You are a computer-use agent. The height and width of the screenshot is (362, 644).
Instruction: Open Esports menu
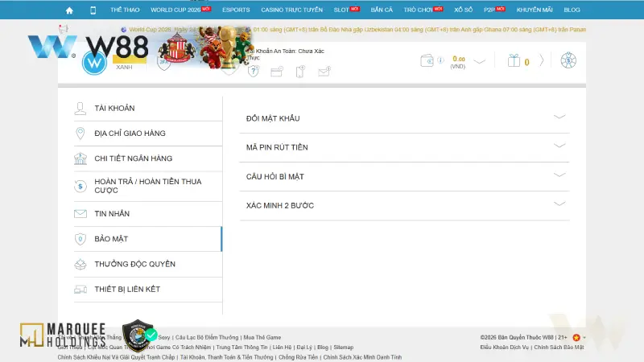click(x=236, y=10)
